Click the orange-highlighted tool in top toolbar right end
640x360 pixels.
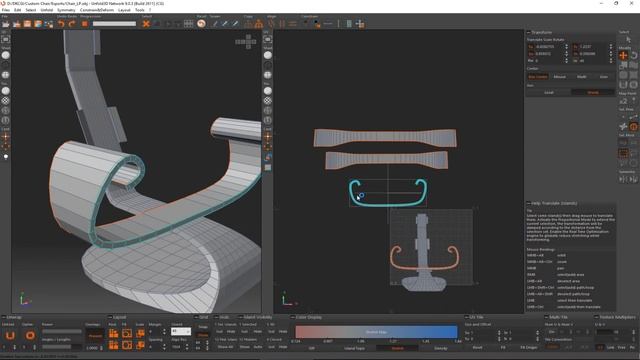[317, 24]
